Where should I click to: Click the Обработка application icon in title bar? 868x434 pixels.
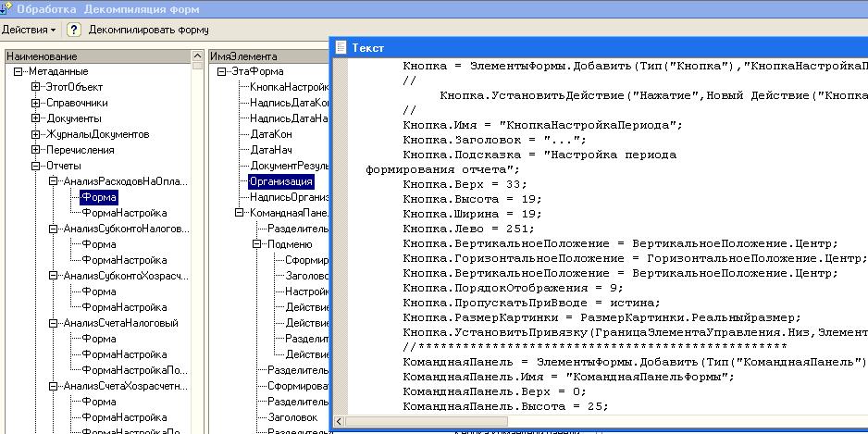[x=6, y=7]
